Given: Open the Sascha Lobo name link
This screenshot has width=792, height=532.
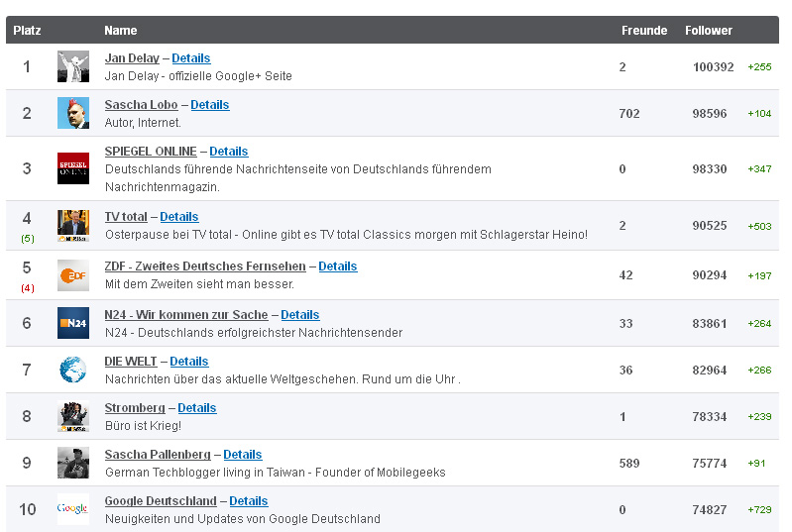Looking at the screenshot, I should 141,104.
